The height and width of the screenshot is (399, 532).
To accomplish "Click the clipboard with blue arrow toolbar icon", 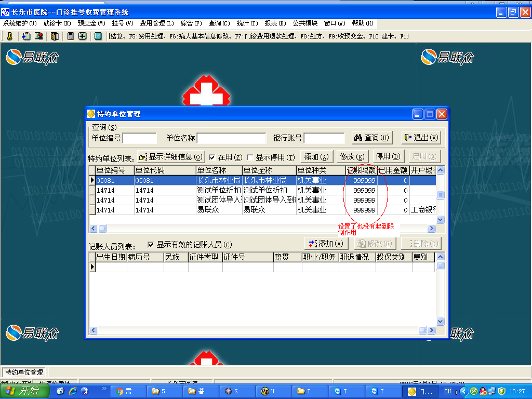I will [x=26, y=36].
